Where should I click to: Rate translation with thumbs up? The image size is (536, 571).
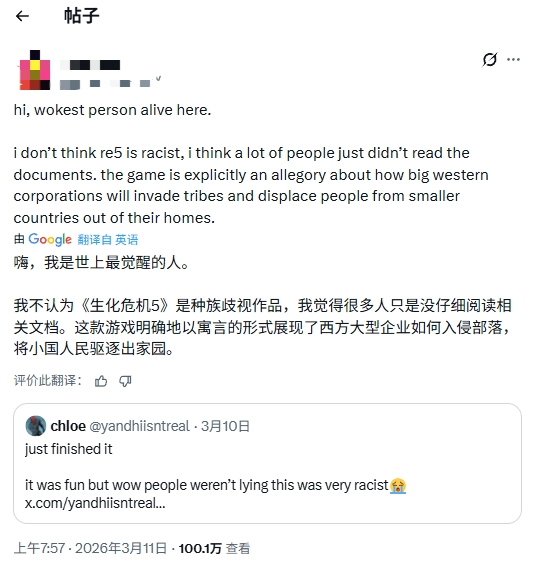coord(101,381)
